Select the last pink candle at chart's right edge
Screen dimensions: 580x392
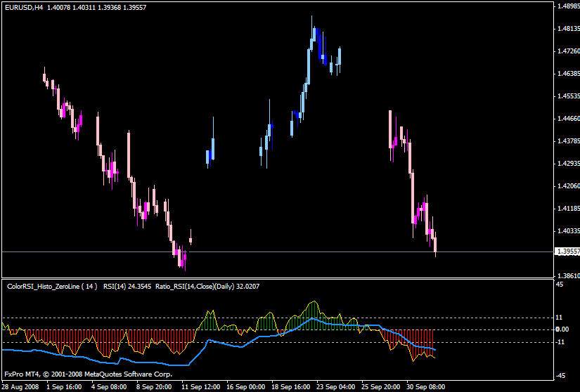click(x=436, y=244)
